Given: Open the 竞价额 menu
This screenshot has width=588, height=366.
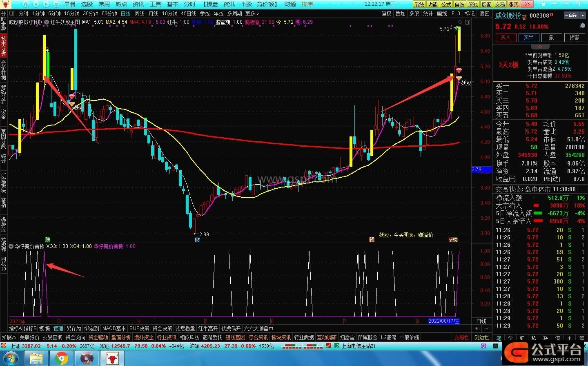Looking at the screenshot, I should pyautogui.click(x=267, y=4).
